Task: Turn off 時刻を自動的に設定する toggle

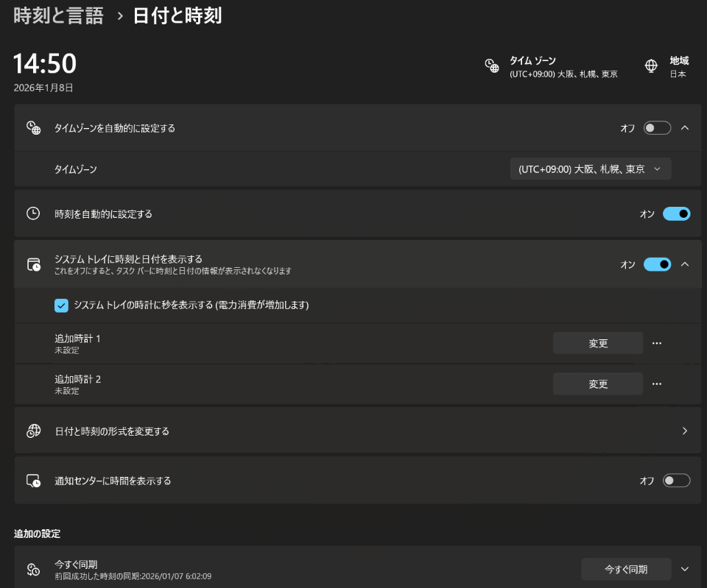Action: coord(676,213)
